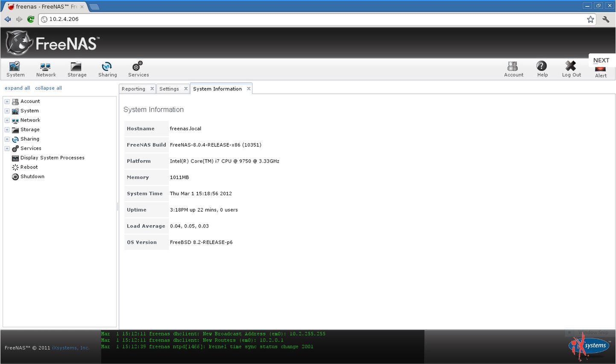Click the FreeNAS logo
Viewport: 616px width, 364px height.
[53, 43]
